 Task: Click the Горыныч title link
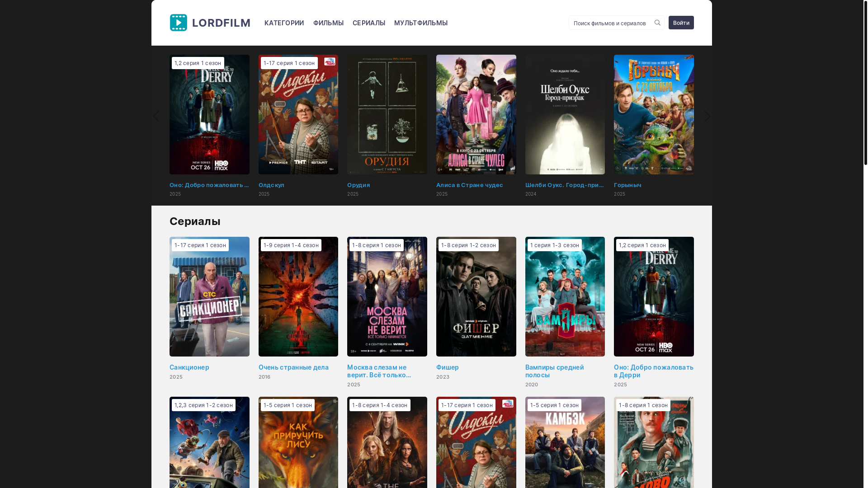click(x=627, y=185)
